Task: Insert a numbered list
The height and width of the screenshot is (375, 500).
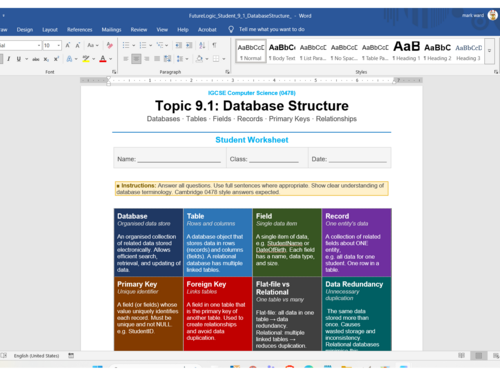Action: 143,45
